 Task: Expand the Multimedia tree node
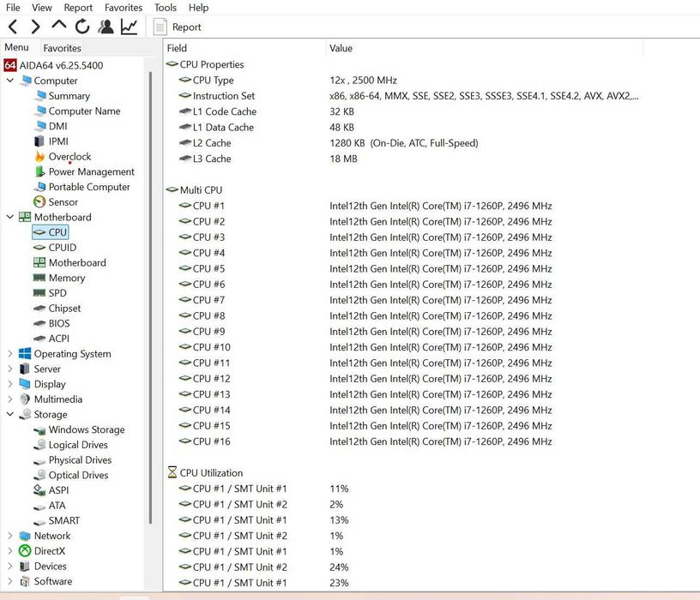[x=9, y=399]
